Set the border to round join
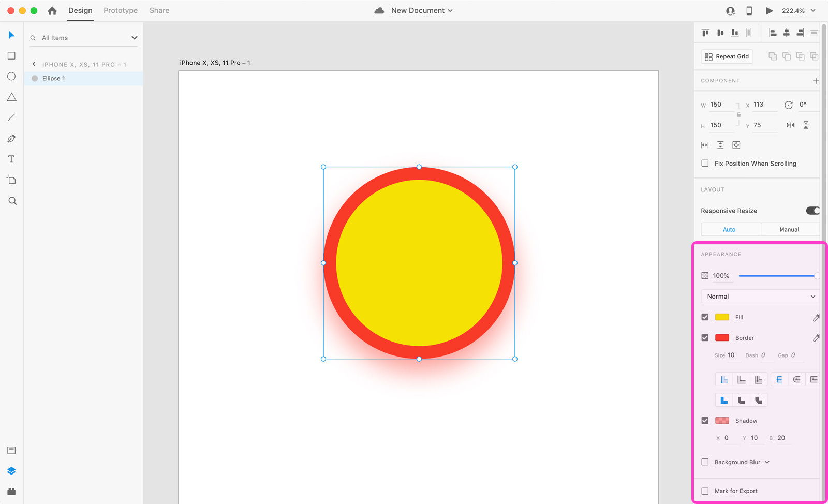This screenshot has width=828, height=504. coord(741,400)
